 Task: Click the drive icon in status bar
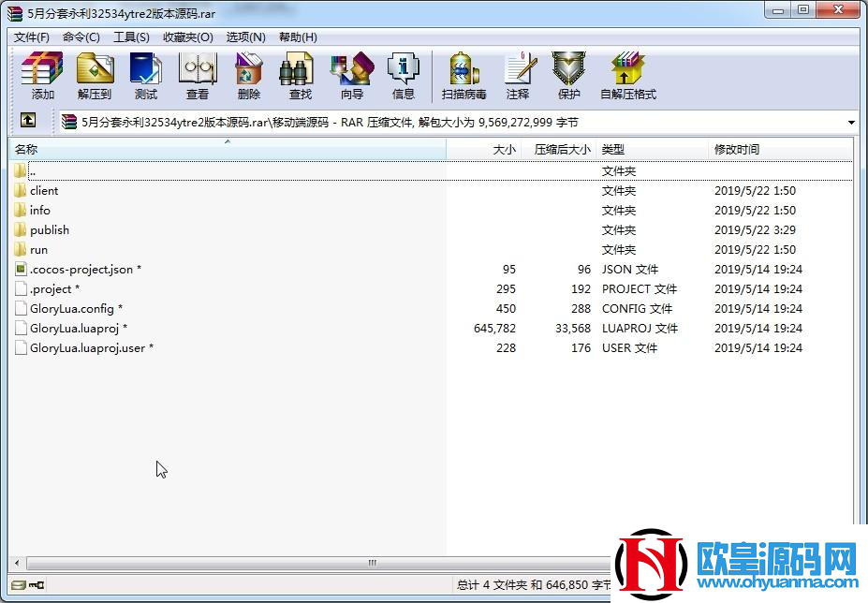[x=19, y=584]
